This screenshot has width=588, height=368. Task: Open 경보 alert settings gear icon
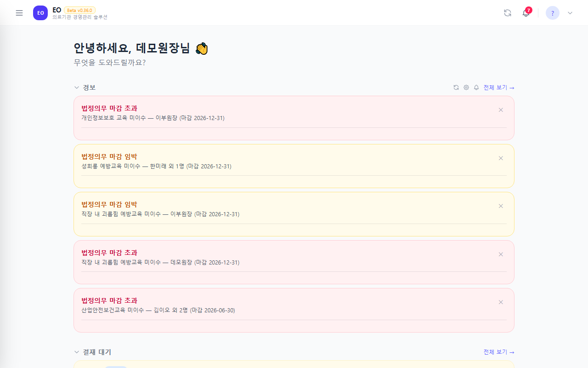466,87
